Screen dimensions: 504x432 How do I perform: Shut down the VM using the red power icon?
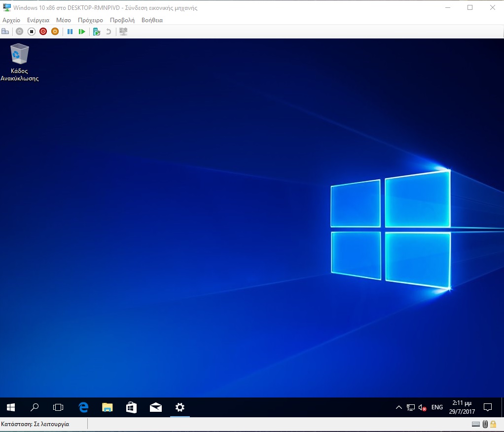point(43,32)
